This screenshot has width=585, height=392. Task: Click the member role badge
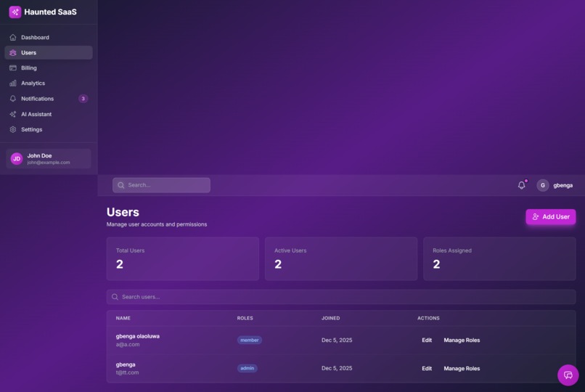(x=249, y=340)
